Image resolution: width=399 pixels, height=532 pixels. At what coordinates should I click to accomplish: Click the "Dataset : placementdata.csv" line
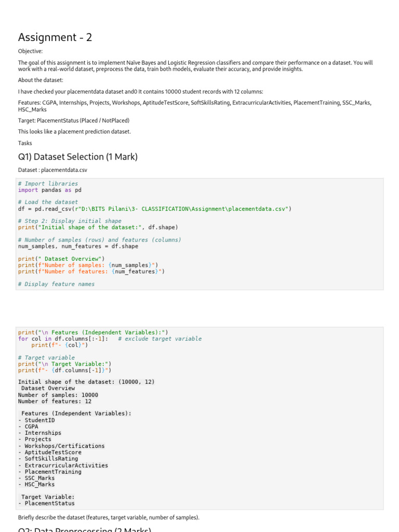pyautogui.click(x=50, y=169)
